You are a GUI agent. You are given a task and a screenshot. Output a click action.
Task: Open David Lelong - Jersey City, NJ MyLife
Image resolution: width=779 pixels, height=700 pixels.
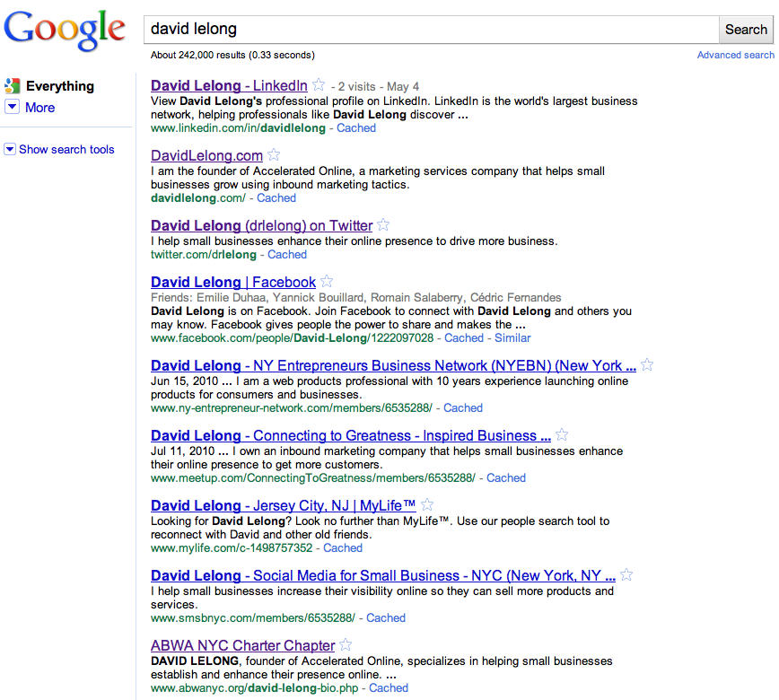tap(284, 506)
